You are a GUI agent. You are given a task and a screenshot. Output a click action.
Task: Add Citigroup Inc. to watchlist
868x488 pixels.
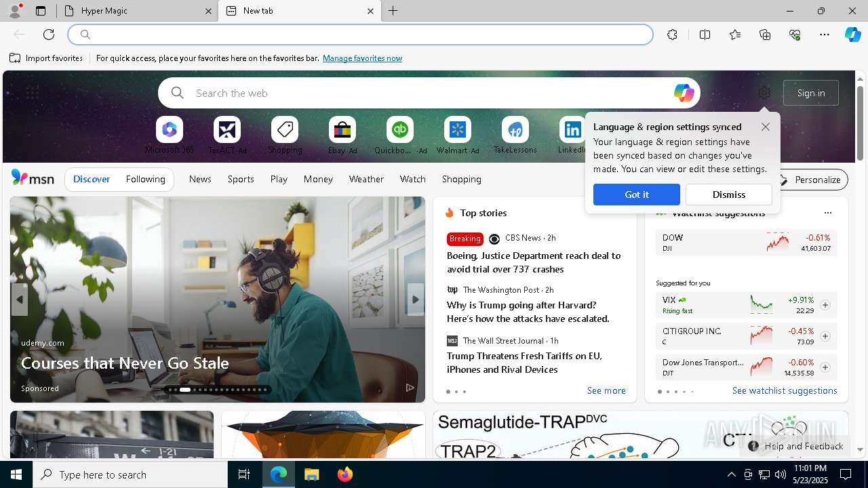coord(825,336)
